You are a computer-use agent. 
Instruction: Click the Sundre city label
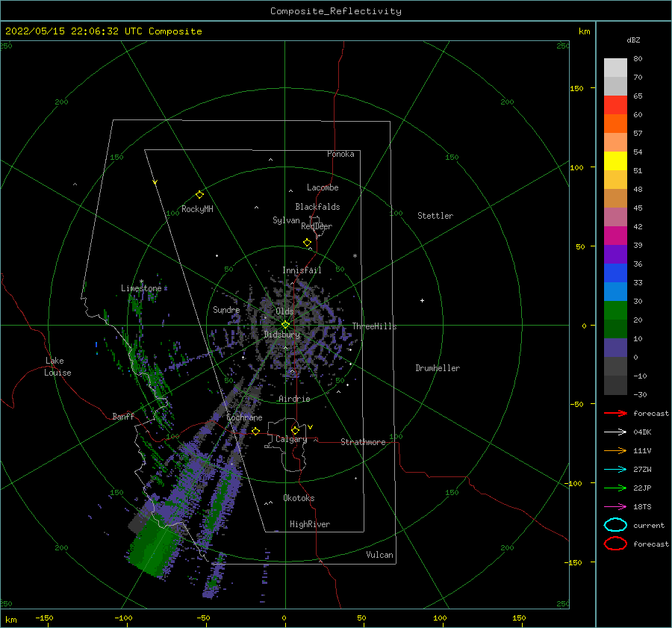[x=226, y=310]
